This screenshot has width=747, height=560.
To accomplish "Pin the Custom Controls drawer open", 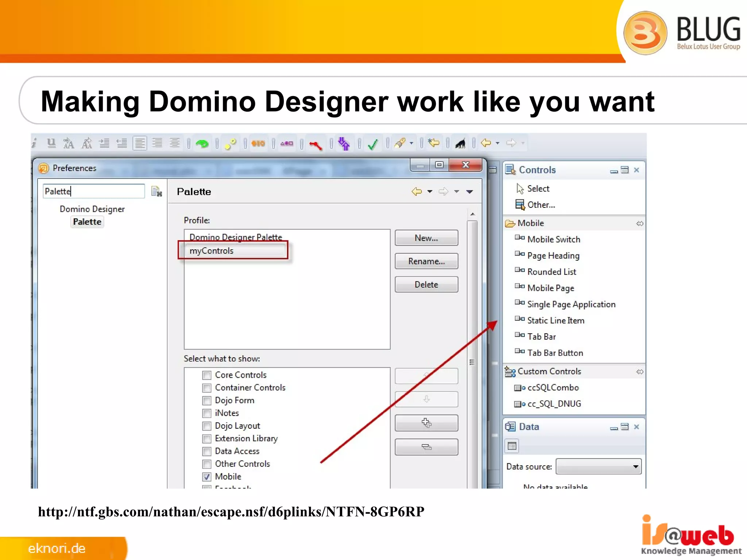I will pyautogui.click(x=640, y=372).
